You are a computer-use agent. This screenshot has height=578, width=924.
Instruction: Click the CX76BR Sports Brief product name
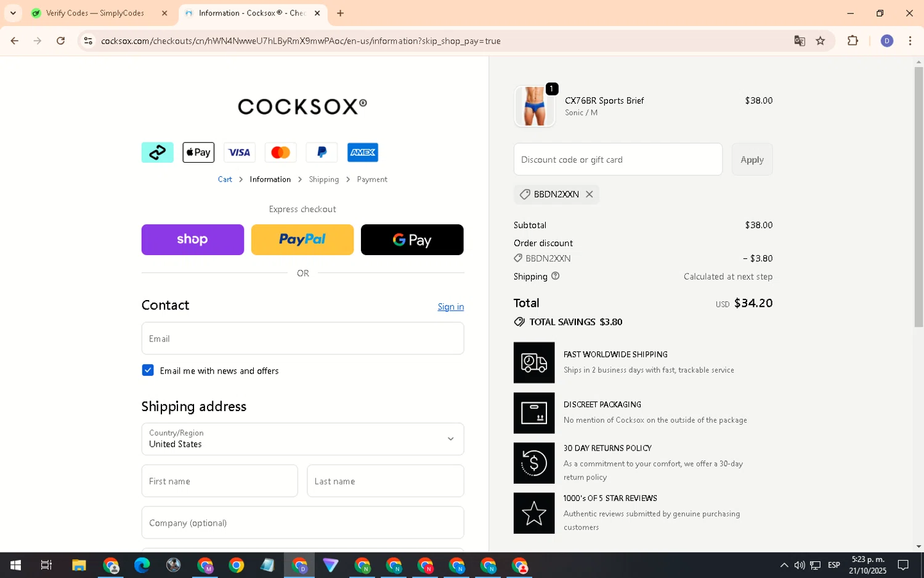(x=604, y=100)
